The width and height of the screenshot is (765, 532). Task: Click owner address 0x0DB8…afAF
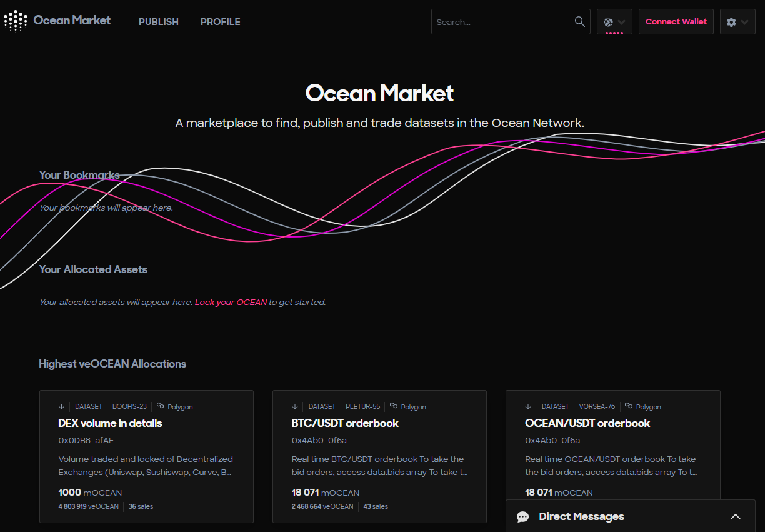[86, 440]
